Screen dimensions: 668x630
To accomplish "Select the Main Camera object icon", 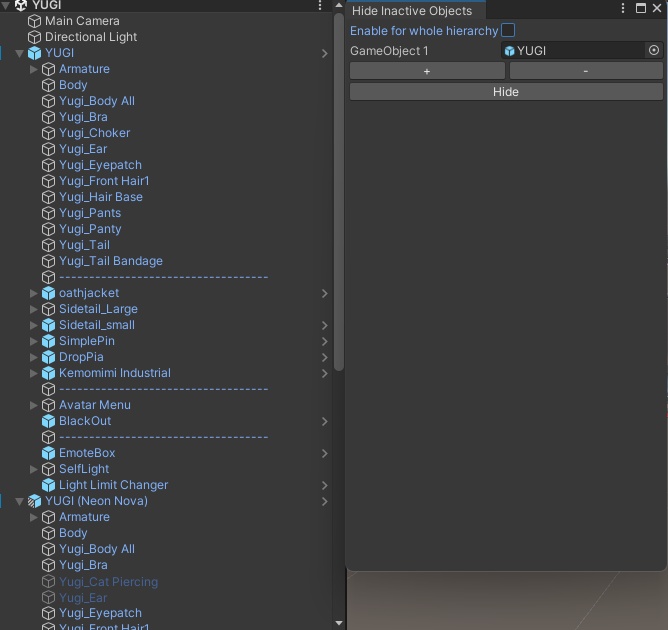I will point(34,21).
